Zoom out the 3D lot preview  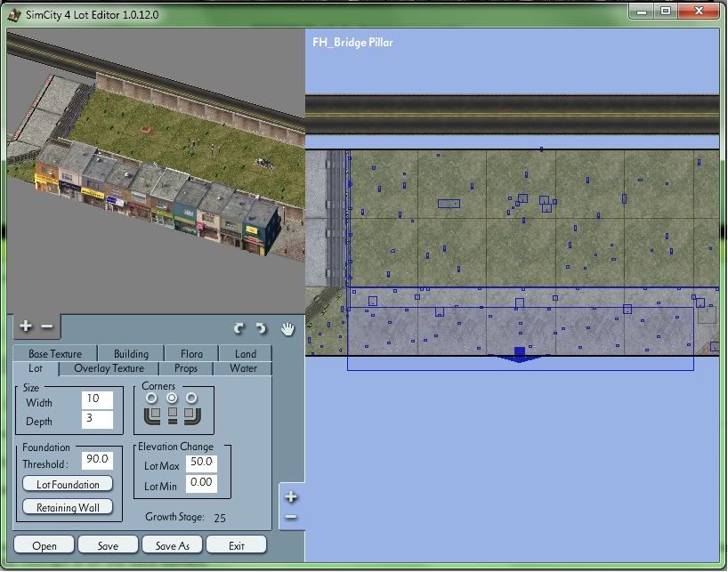coord(47,326)
